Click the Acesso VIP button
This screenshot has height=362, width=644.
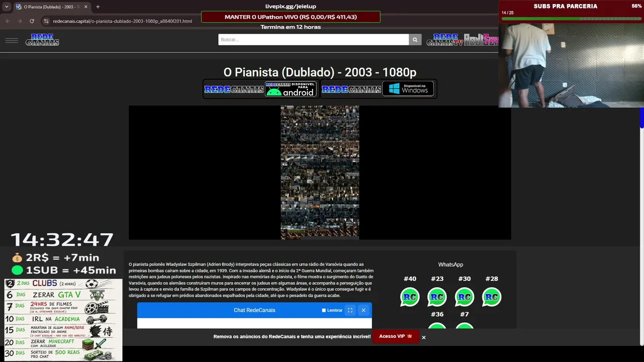pos(395,336)
